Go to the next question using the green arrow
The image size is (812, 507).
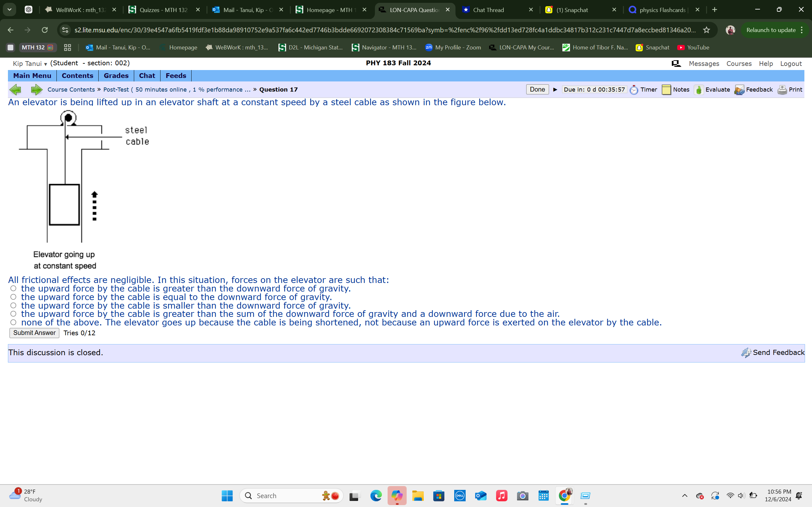click(36, 90)
